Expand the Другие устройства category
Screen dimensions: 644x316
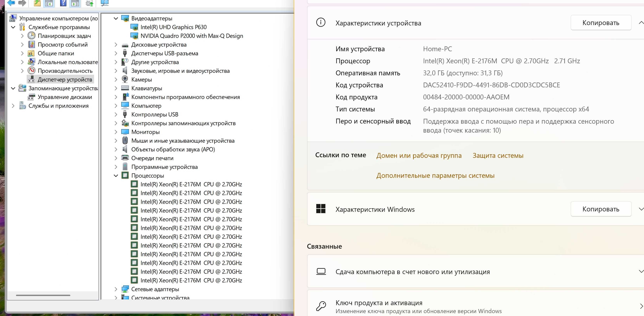tap(116, 62)
